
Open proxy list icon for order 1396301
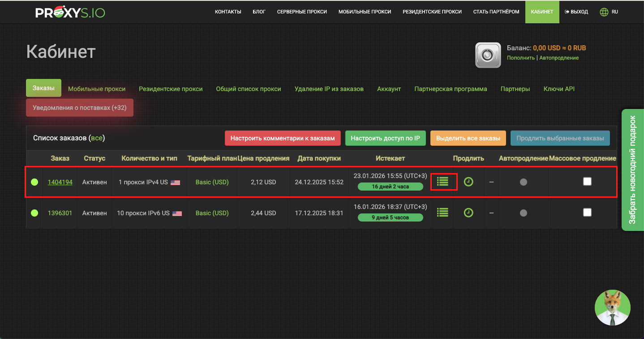pyautogui.click(x=442, y=213)
